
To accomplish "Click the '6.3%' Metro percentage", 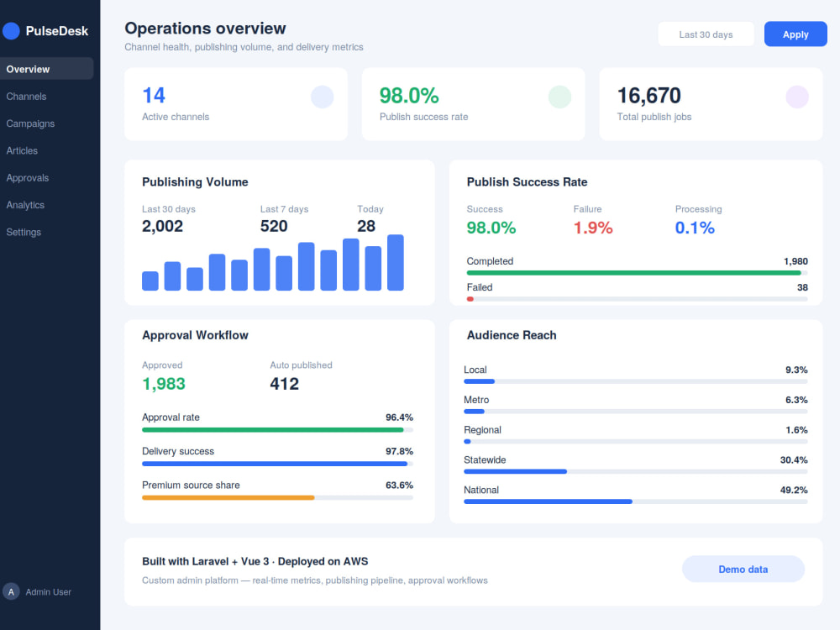I will pyautogui.click(x=796, y=400).
